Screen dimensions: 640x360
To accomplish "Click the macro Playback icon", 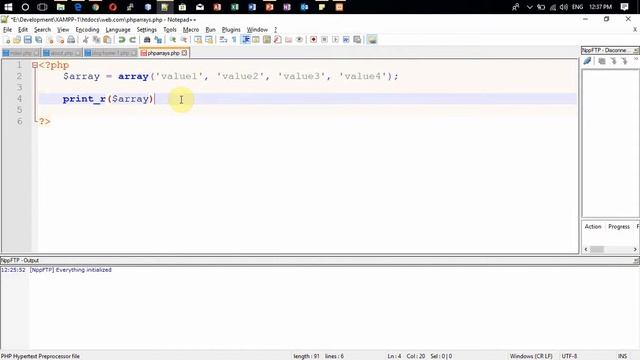I will click(336, 40).
